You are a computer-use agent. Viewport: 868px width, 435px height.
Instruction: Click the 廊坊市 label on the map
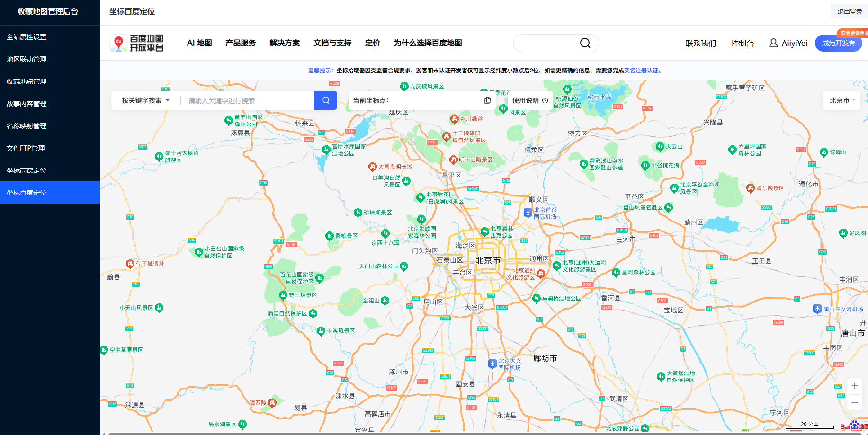pos(545,358)
